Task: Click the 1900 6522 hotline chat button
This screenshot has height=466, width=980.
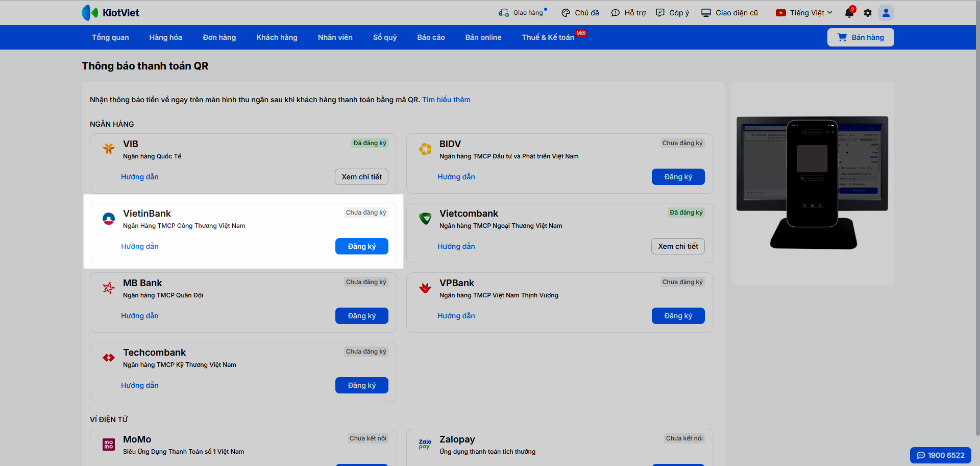Action: point(941,455)
